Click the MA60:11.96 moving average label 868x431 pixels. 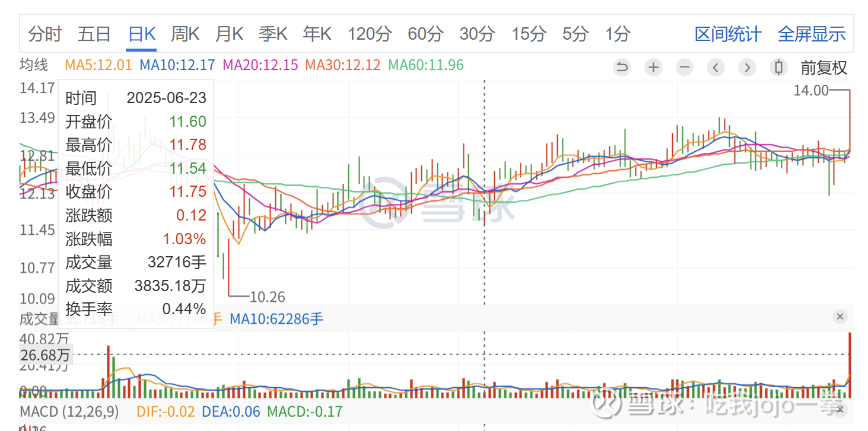coord(426,65)
